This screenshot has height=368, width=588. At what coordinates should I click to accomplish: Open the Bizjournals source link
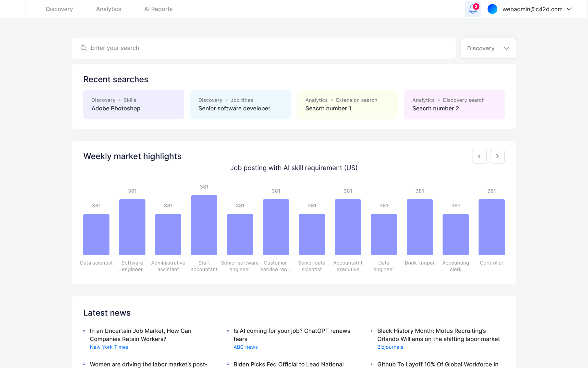coord(390,347)
